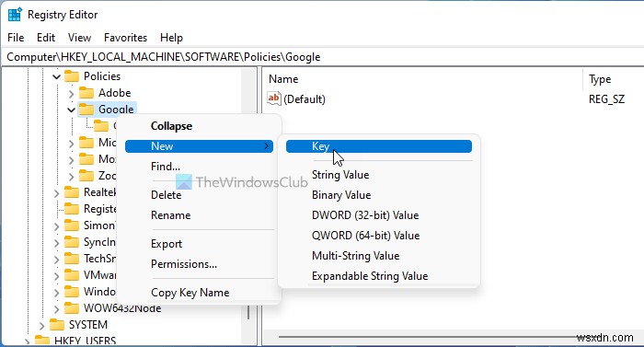Open the Edit menu
The image size is (644, 347).
(46, 38)
